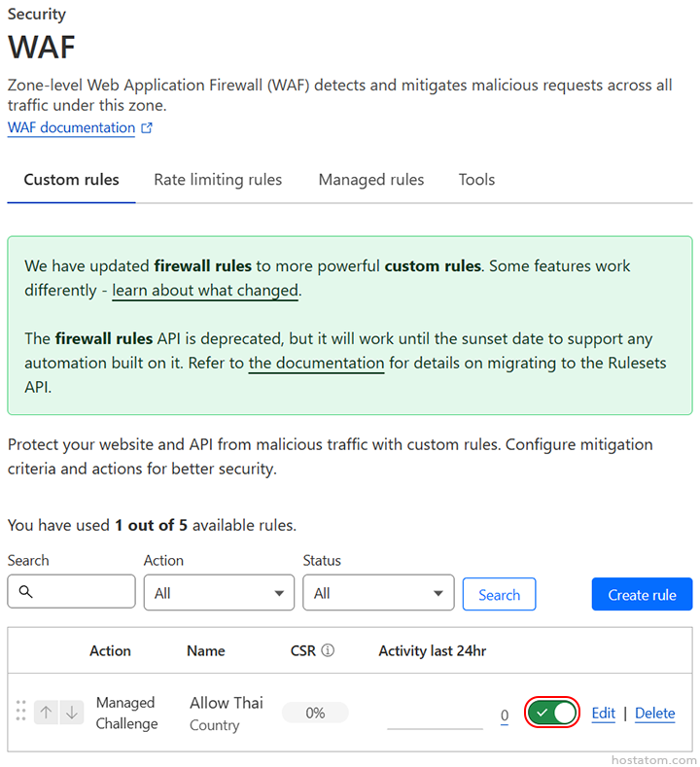Disable the Allow Thai Country rule toggle

coord(552,713)
